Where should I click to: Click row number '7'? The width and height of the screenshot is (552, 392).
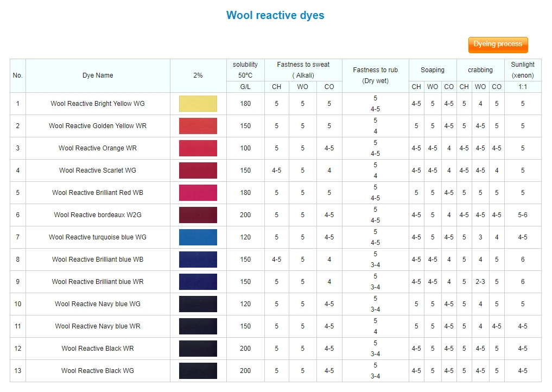pyautogui.click(x=17, y=237)
